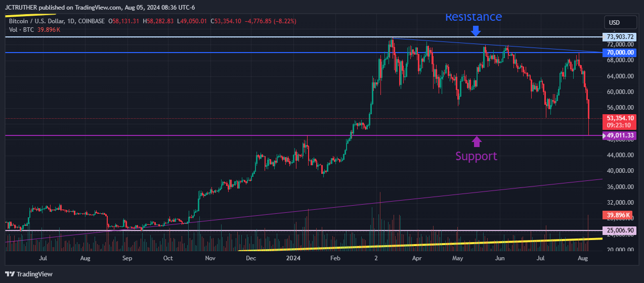Click the Resistance text annotation
Image resolution: width=644 pixels, height=283 pixels.
tap(474, 17)
